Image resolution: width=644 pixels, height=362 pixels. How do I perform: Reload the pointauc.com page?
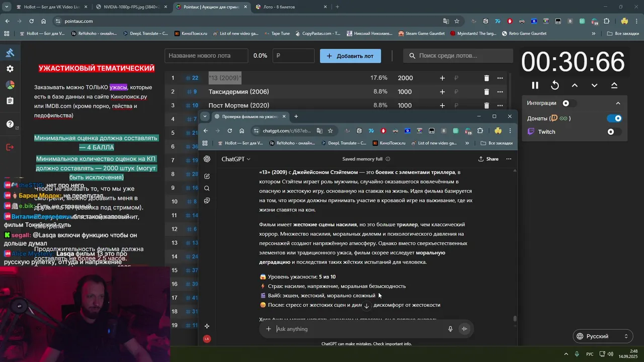click(x=31, y=21)
